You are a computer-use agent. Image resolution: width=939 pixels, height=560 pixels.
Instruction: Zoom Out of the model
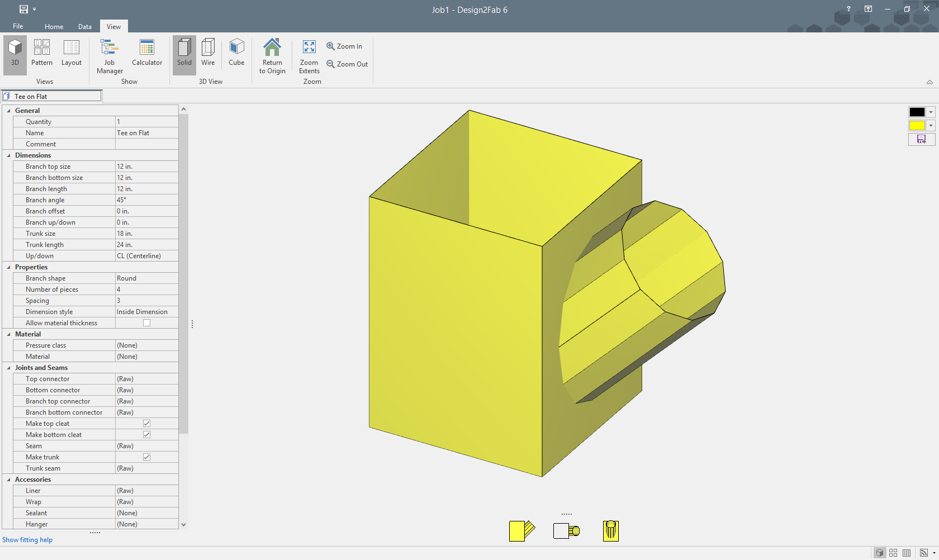pyautogui.click(x=347, y=64)
